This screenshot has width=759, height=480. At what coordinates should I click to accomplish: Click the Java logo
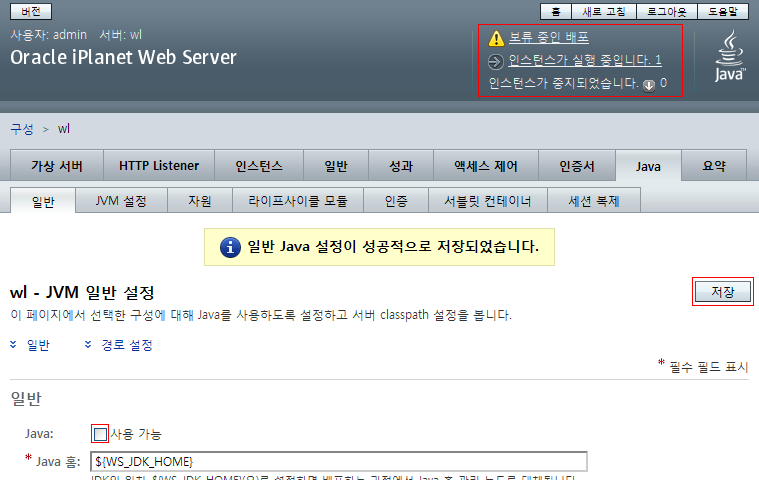[730, 56]
